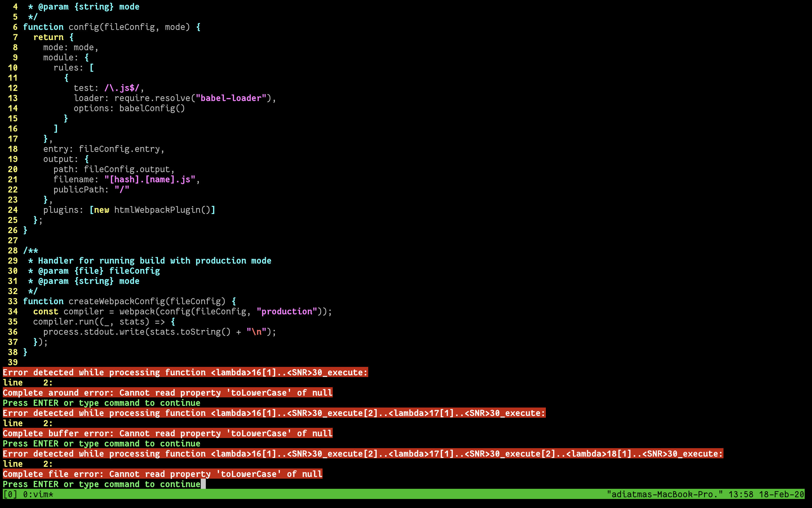Click 'rules: [' on line 10
Viewport: 812px width, 508px height.
74,67
